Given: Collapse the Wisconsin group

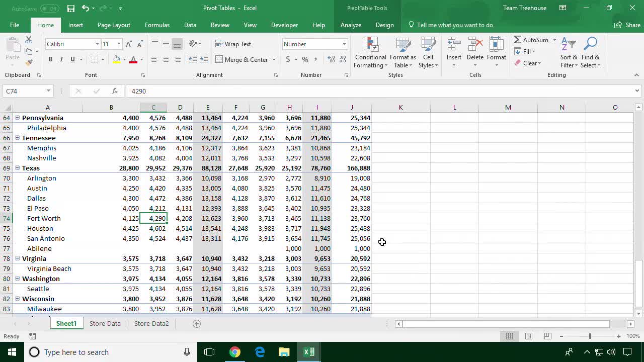Looking at the screenshot, I should tap(17, 299).
